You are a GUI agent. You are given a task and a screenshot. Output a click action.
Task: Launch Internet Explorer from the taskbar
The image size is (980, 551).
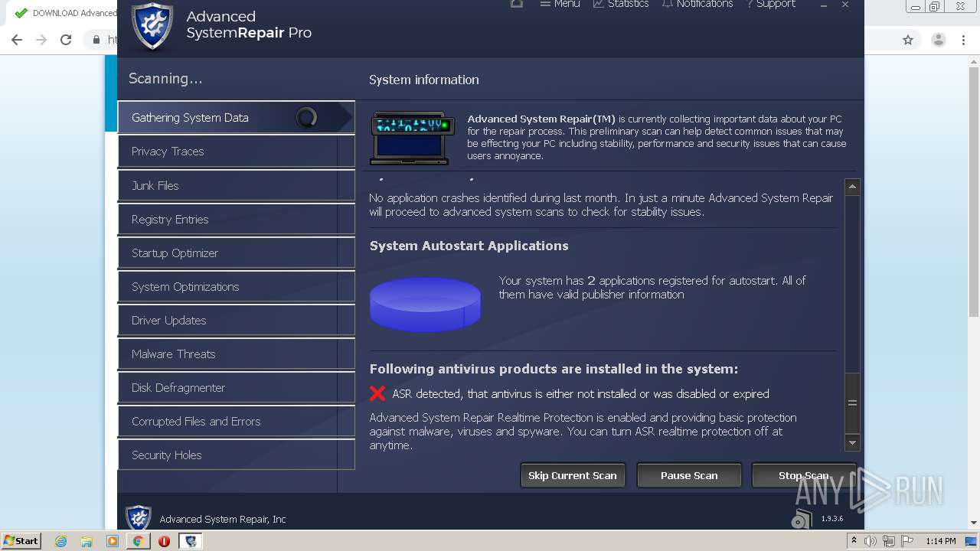(61, 541)
